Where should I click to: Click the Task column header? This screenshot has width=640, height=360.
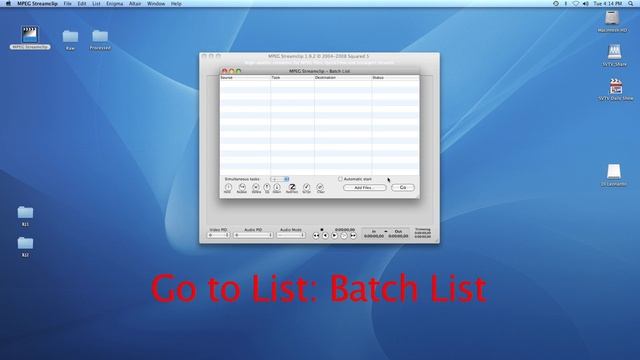pos(292,77)
